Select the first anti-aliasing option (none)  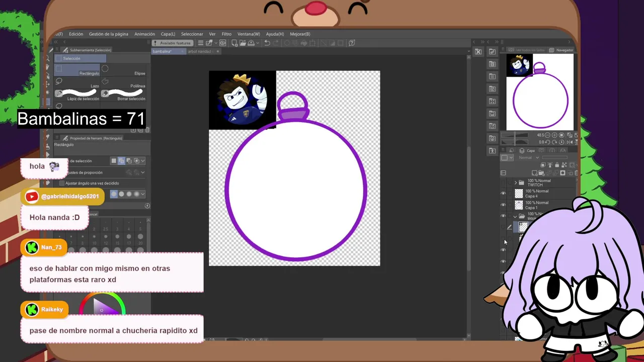(114, 194)
